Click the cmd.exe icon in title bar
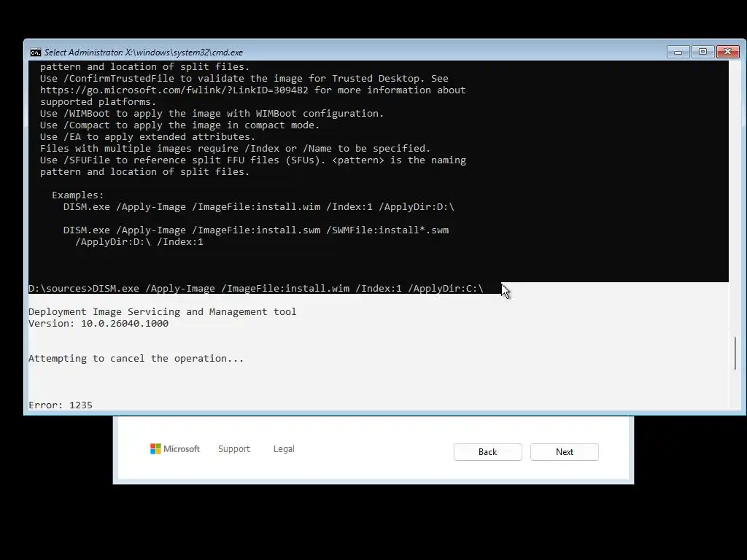 pos(35,52)
